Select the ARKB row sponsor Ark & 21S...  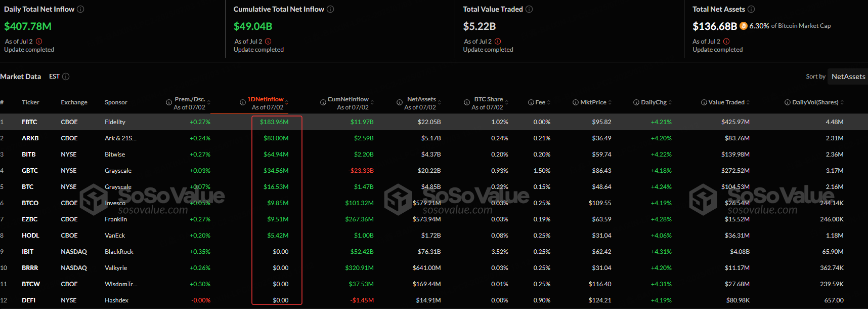120,138
